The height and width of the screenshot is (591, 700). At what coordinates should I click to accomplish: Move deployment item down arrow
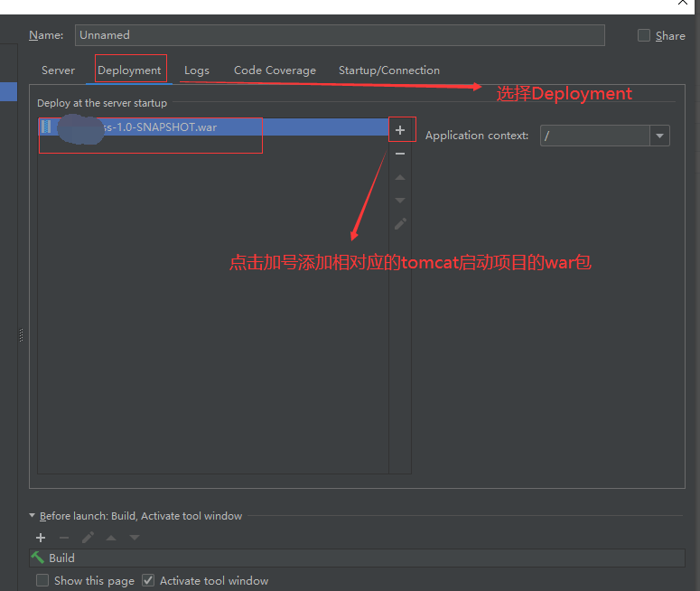click(400, 200)
